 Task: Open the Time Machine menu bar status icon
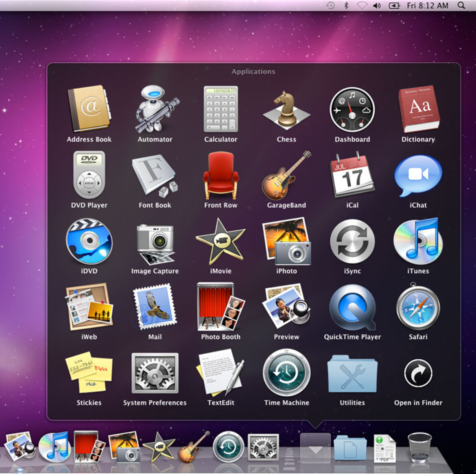click(330, 5)
